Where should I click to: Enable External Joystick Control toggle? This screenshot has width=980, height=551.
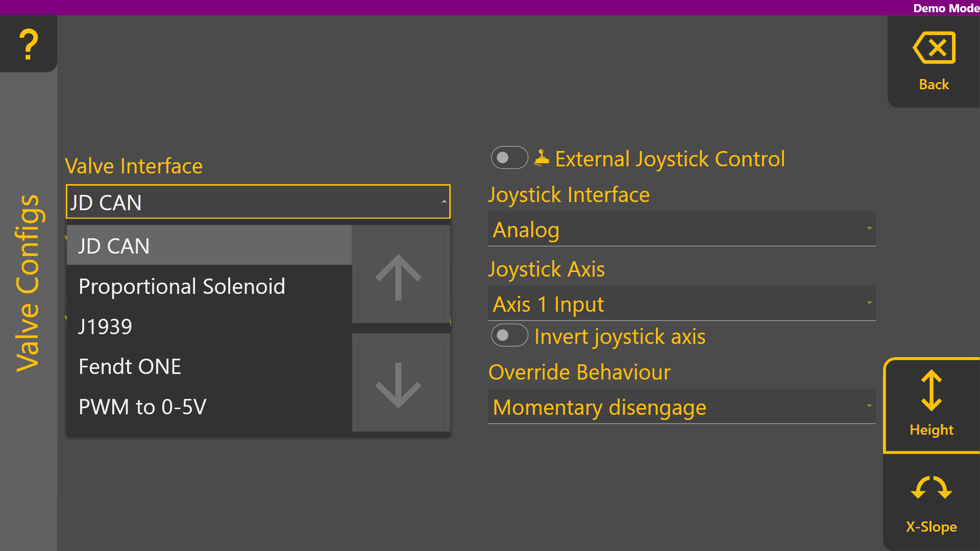pos(509,158)
